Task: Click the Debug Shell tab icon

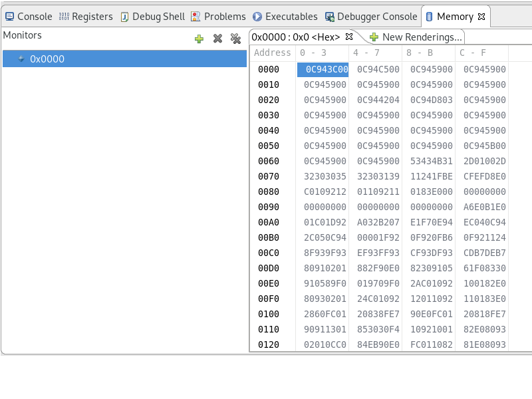Action: [124, 17]
